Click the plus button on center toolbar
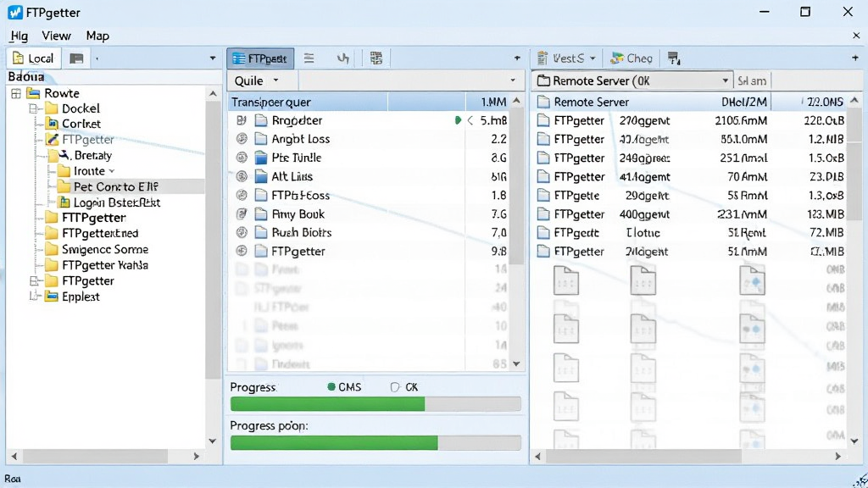Viewport: 868px width, 488px height. (x=517, y=58)
